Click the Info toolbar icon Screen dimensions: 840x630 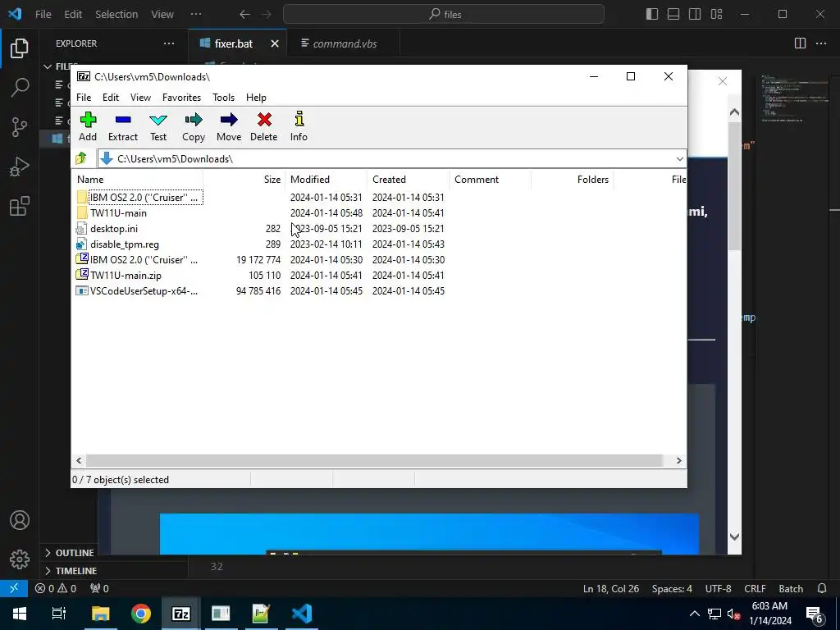point(299,126)
